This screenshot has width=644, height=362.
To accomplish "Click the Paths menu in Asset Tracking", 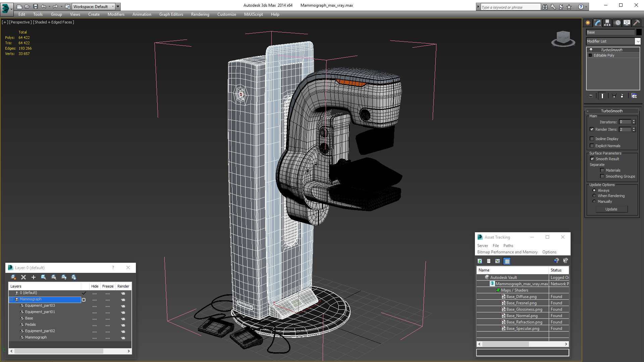I will (508, 245).
